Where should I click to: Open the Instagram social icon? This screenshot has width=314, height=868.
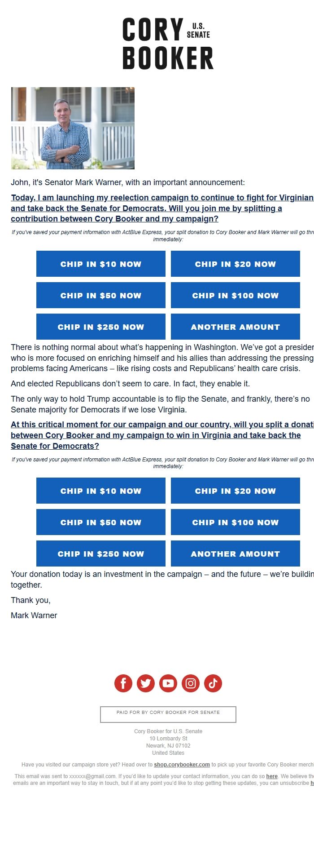coord(191,683)
